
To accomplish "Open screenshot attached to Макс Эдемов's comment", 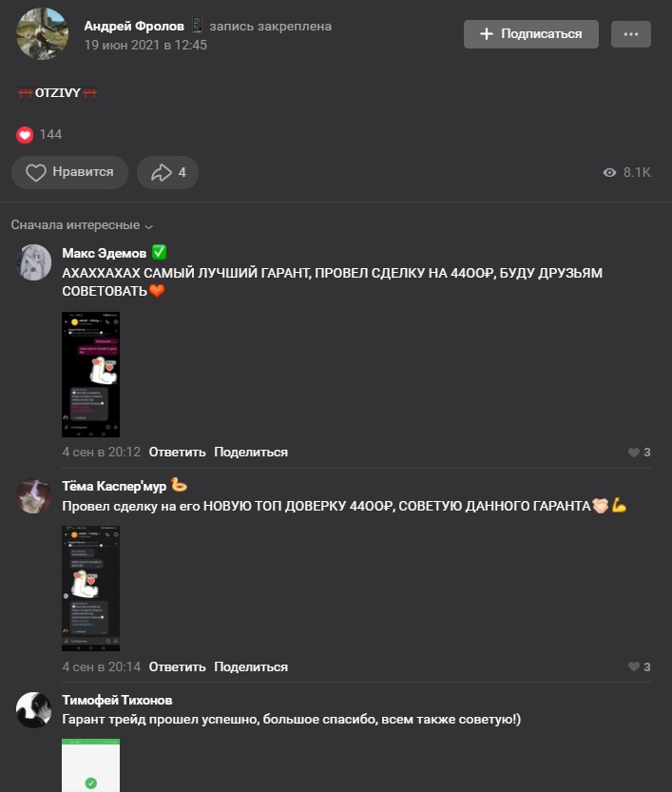I will [91, 375].
